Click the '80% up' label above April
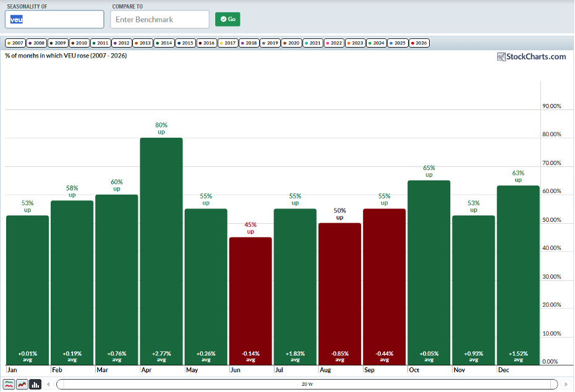Image resolution: width=575 pixels, height=392 pixels. point(161,129)
